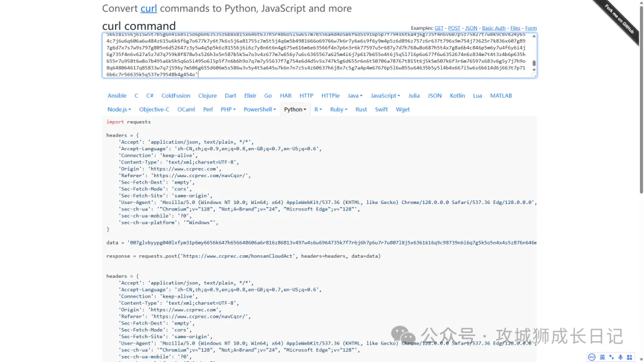Load the Form example
The height and width of the screenshot is (362, 644).
point(531,28)
